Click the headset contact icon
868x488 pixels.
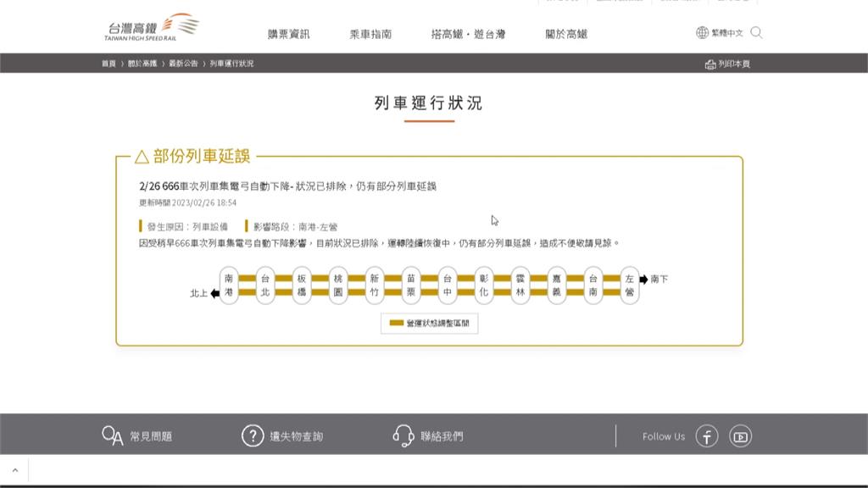click(403, 436)
